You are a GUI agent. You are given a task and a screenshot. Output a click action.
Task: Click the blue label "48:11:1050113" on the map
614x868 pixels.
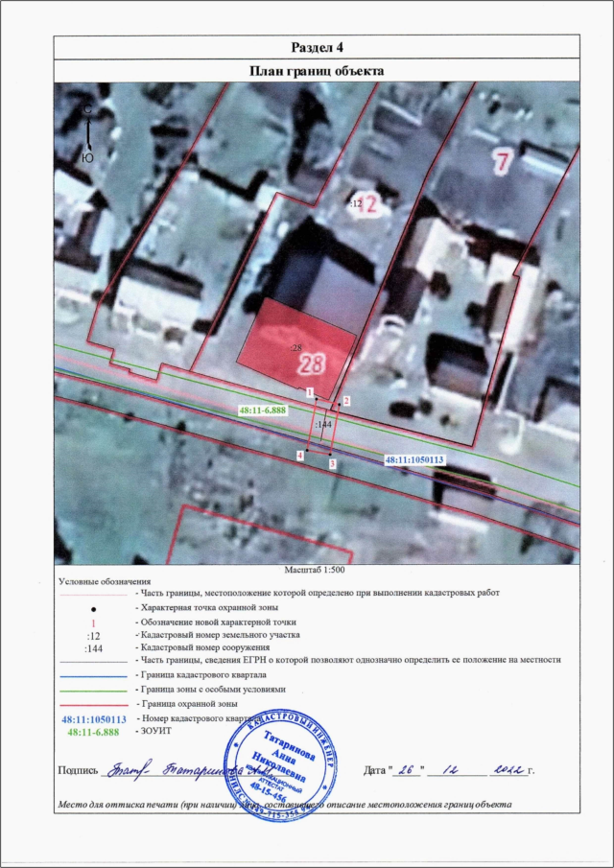click(x=414, y=459)
